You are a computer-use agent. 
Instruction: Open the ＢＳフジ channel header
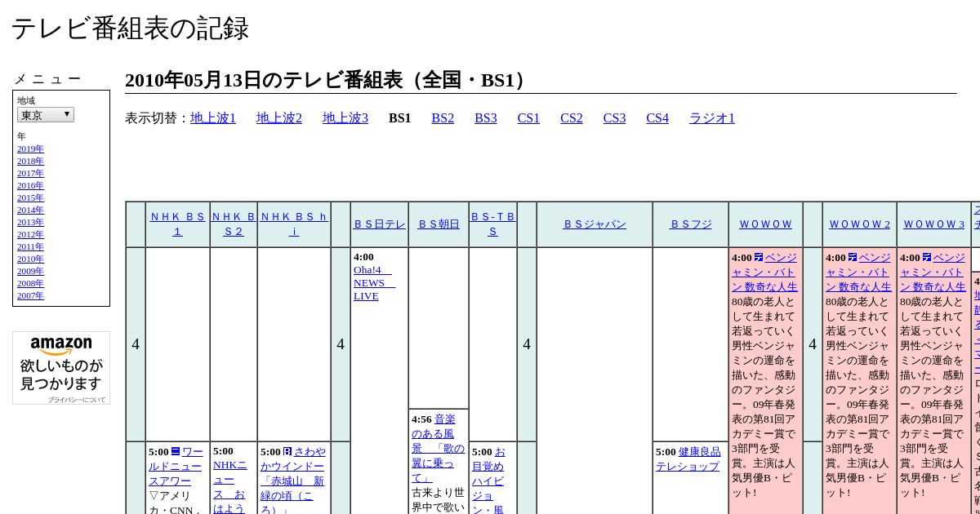pos(691,224)
